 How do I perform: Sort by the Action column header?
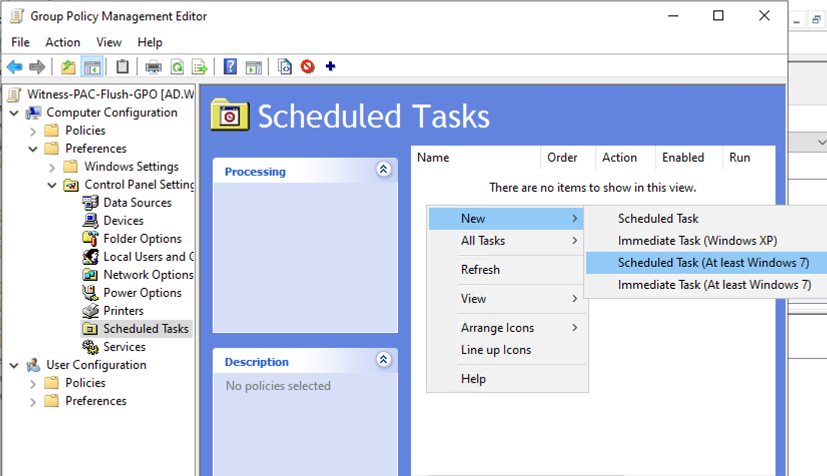(x=626, y=158)
